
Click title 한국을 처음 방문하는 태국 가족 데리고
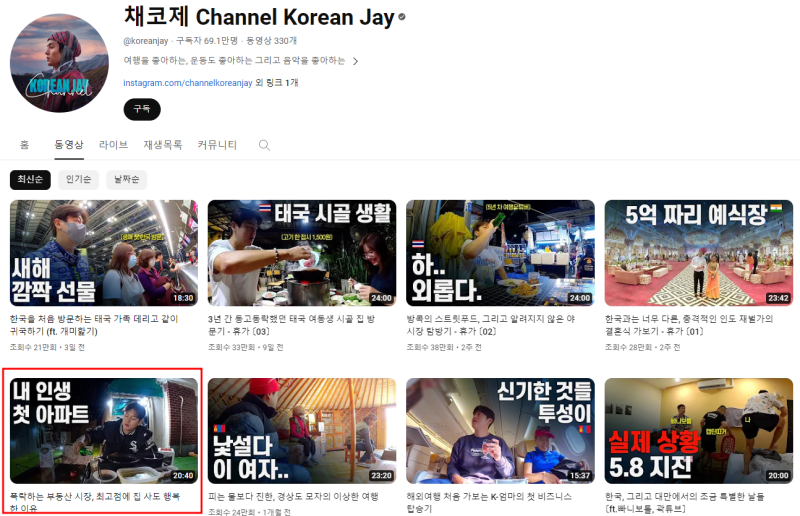point(94,325)
